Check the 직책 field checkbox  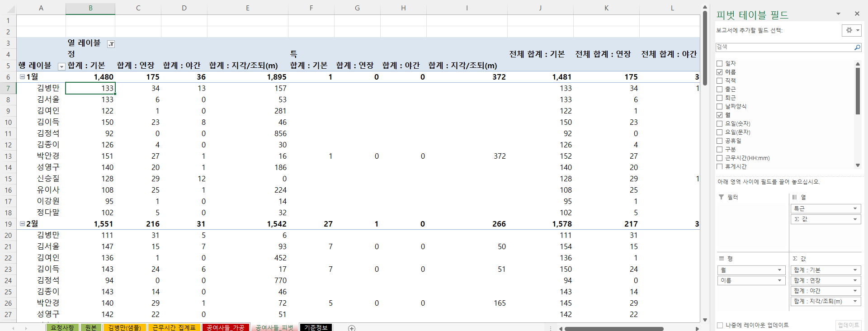click(720, 80)
